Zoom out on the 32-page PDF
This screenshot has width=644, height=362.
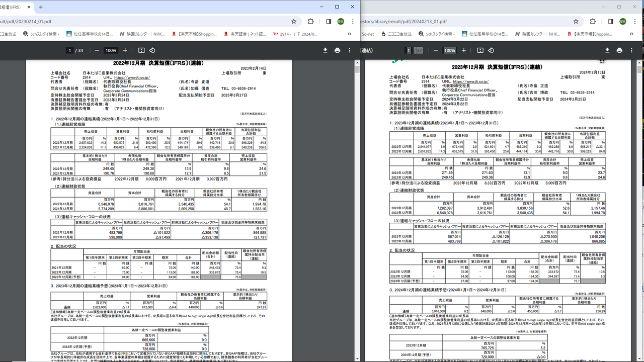click(x=436, y=50)
